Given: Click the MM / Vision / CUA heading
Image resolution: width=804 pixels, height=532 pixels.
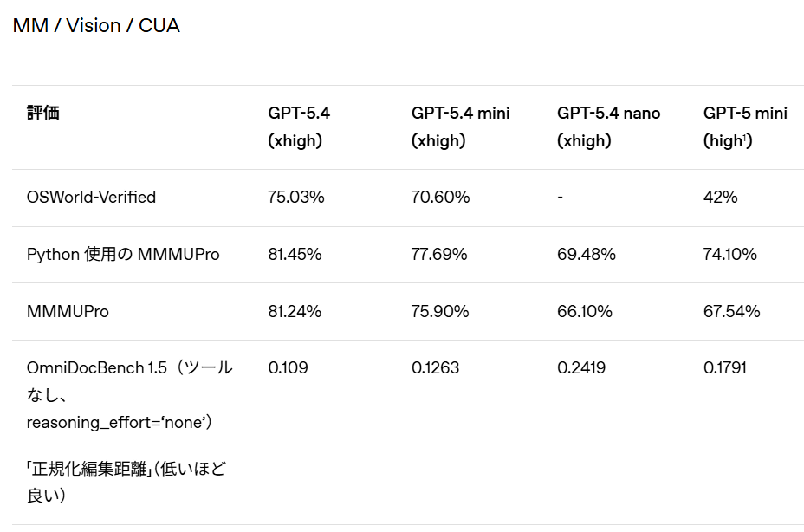Looking at the screenshot, I should coord(95,26).
